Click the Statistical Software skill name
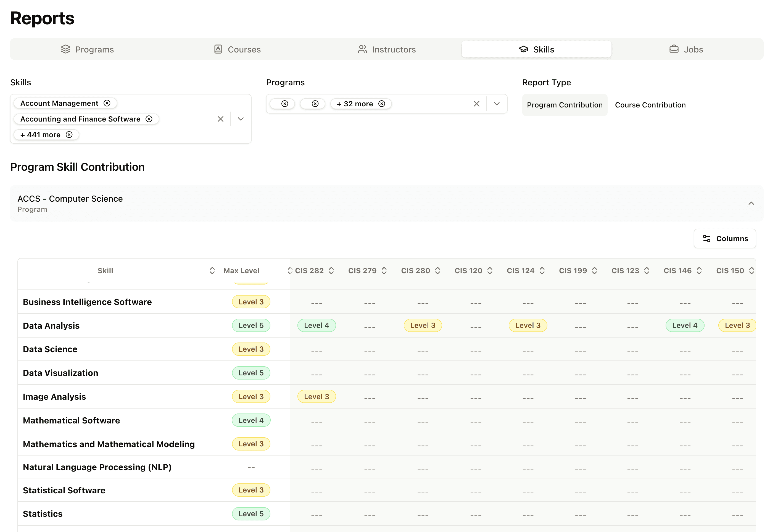 click(x=64, y=490)
